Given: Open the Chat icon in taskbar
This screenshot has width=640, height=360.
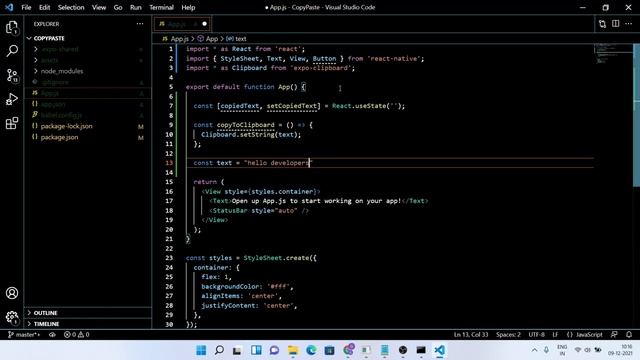Looking at the screenshot, I should [274, 350].
